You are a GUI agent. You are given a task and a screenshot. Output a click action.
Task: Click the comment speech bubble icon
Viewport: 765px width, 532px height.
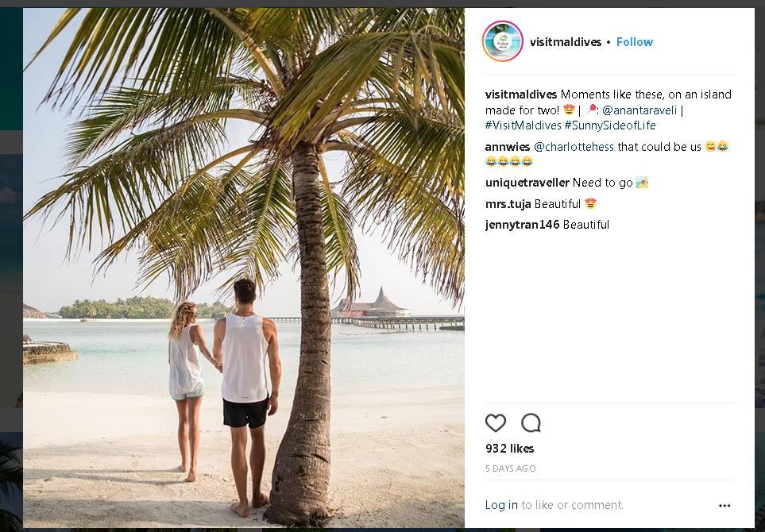pos(531,423)
